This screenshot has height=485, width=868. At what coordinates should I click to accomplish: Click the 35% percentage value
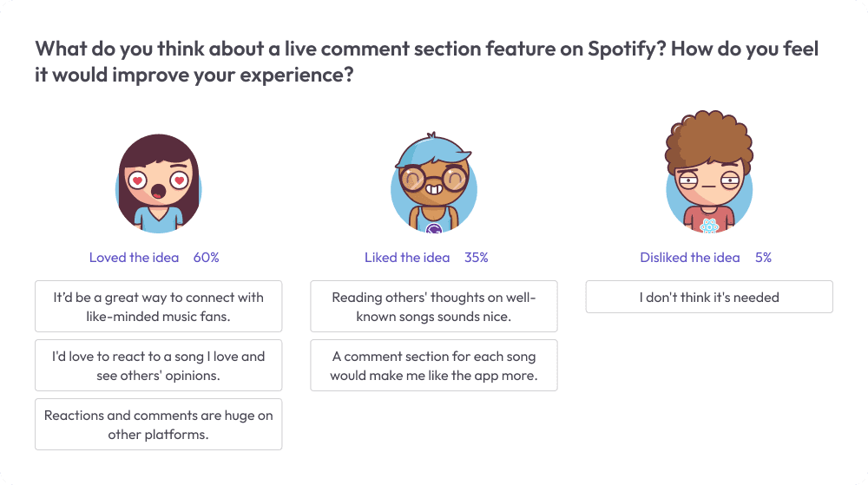[477, 258]
